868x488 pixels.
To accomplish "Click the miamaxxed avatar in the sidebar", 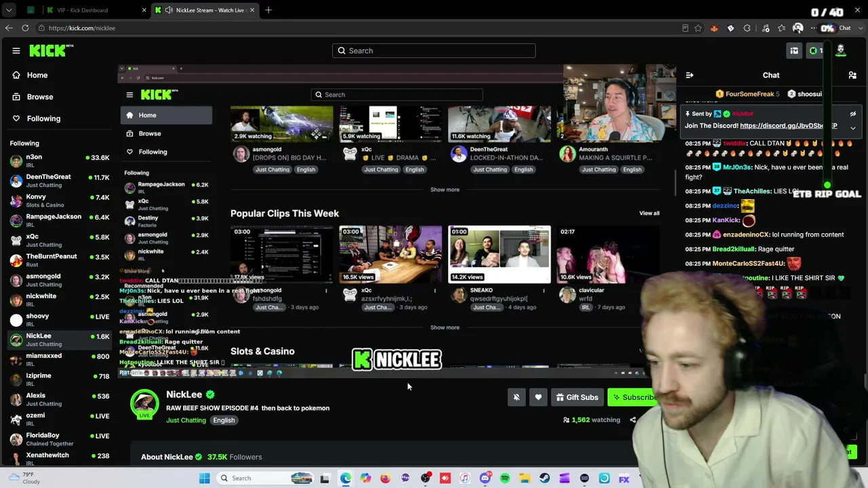I will click(16, 360).
